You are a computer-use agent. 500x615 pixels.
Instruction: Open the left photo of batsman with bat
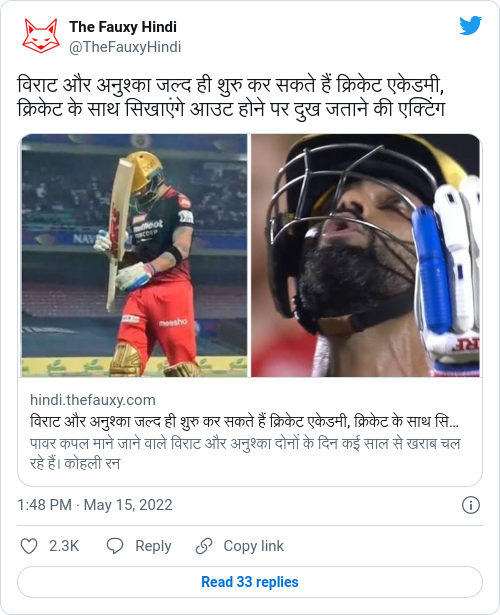[x=134, y=255]
